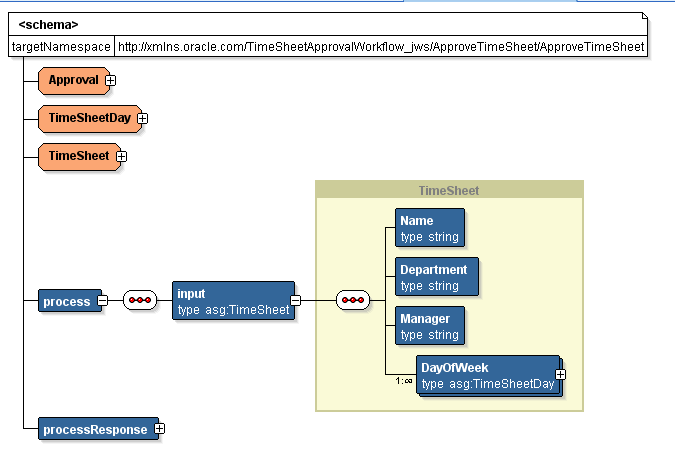Collapse the input element children

point(295,300)
